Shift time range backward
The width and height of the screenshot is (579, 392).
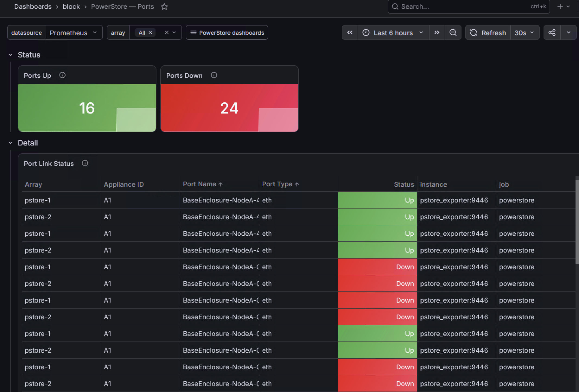click(350, 33)
